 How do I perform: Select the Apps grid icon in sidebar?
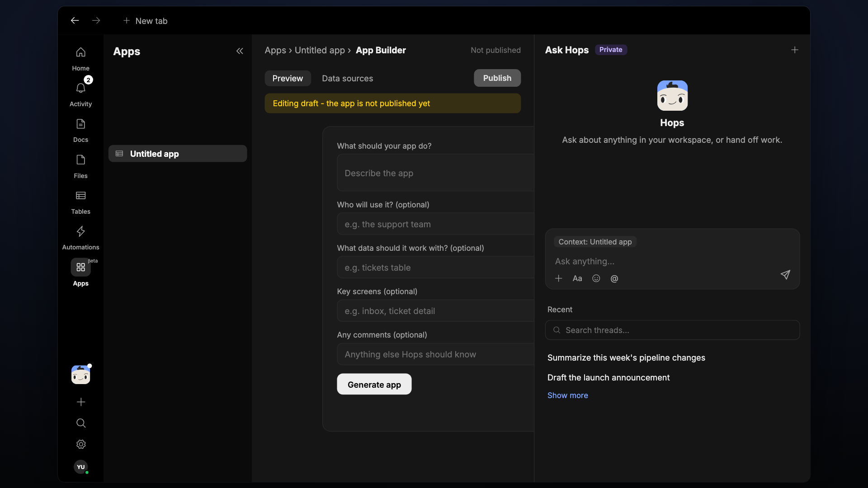coord(80,267)
